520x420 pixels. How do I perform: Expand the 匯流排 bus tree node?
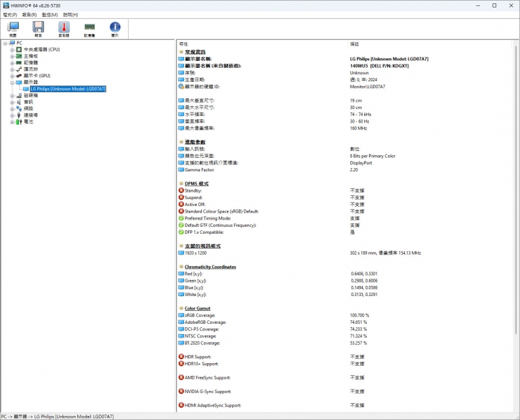click(x=12, y=70)
